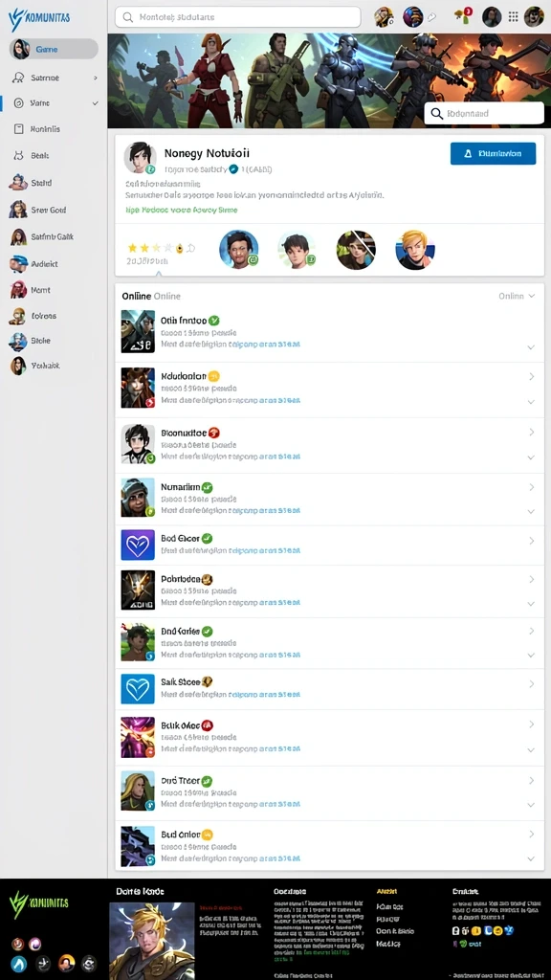This screenshot has height=980, width=551.
Task: Open the account profile avatar at far top right
Action: pyautogui.click(x=534, y=17)
